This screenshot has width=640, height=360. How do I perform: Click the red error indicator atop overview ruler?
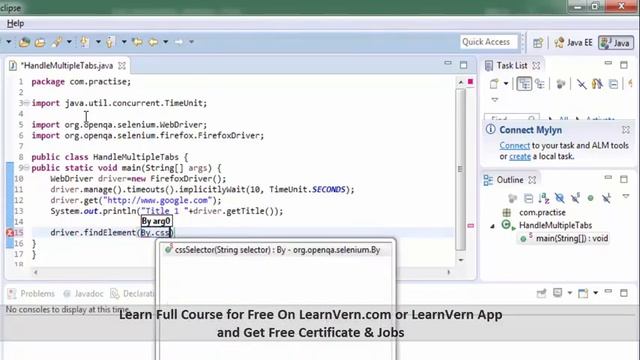pyautogui.click(x=470, y=82)
